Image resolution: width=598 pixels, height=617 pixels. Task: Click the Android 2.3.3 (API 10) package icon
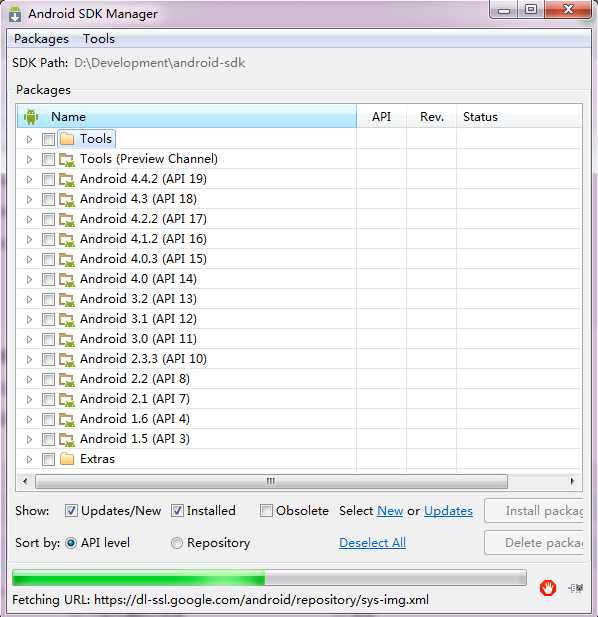pos(67,359)
